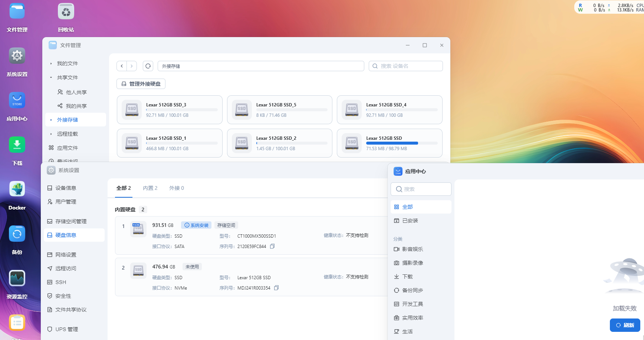Click the refresh icon in file manager toolbar
This screenshot has height=340, width=644.
(148, 66)
